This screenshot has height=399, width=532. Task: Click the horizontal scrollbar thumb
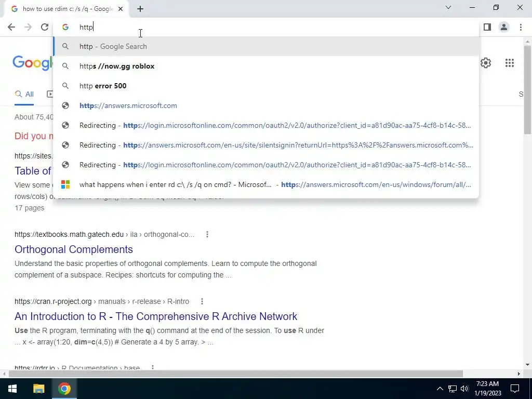236,374
